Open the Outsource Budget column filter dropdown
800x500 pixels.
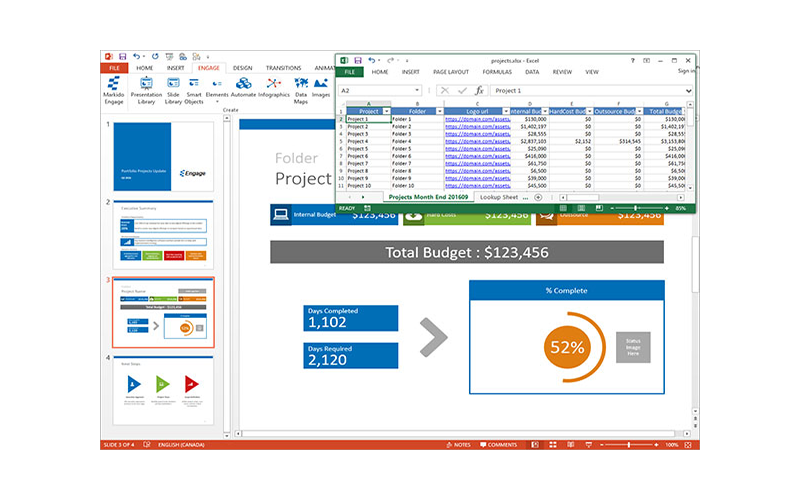[639, 111]
